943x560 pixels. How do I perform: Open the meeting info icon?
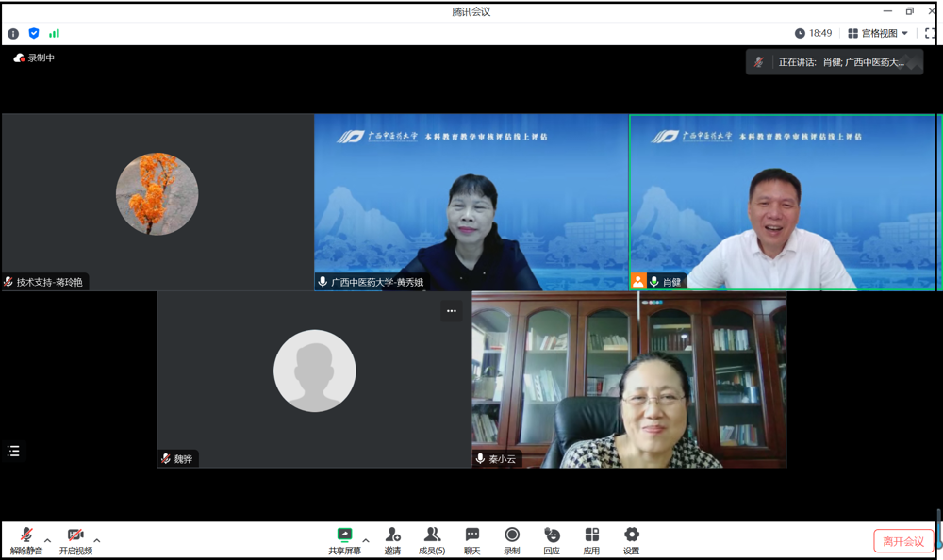(x=13, y=34)
